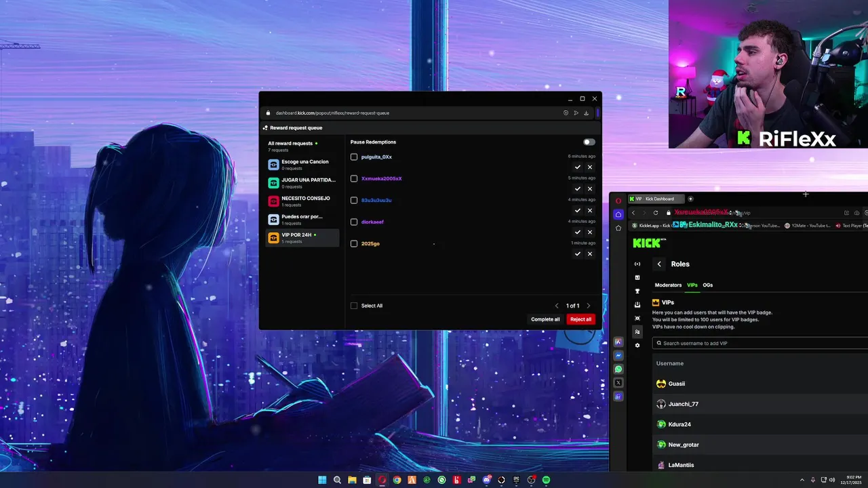The height and width of the screenshot is (488, 868).
Task: Open Kick dashboard settings gear icon
Action: tap(637, 345)
